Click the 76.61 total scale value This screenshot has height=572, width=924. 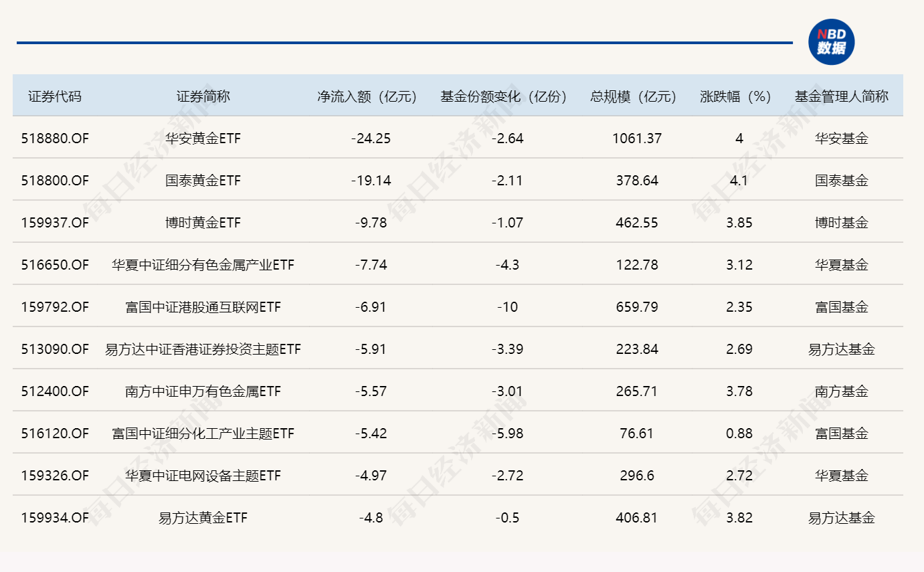[x=636, y=434]
